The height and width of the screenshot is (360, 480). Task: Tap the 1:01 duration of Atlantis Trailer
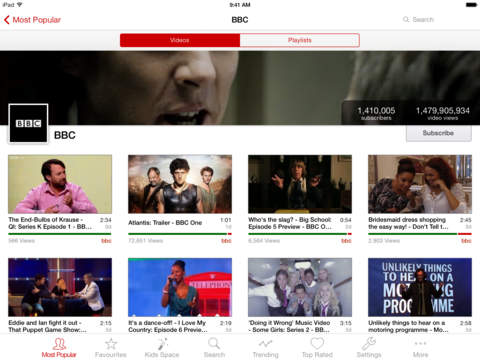point(226,220)
